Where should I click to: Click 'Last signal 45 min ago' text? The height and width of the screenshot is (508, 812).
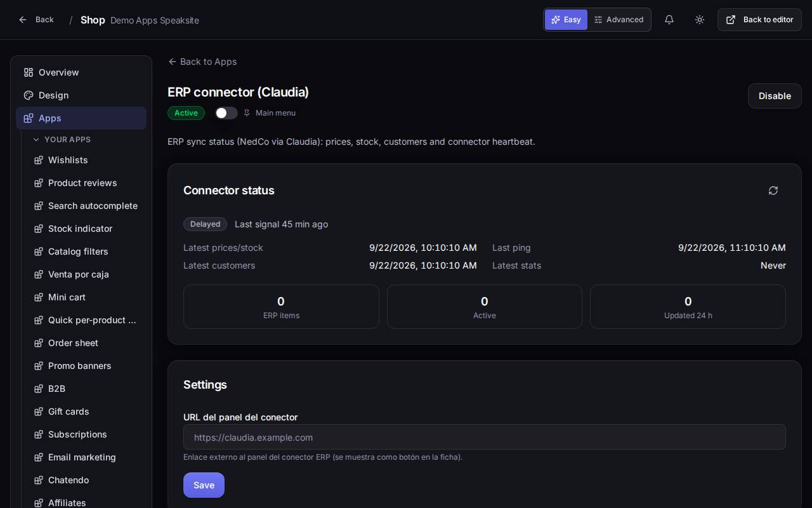point(281,224)
